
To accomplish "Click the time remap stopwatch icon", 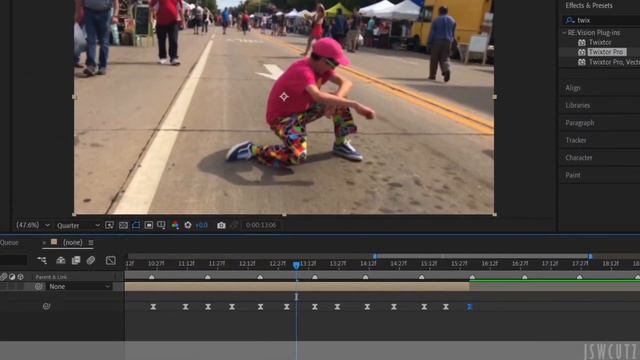I will (47, 306).
